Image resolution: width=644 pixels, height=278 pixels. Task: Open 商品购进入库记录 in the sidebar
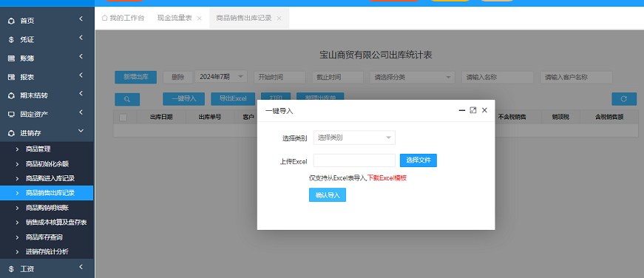(x=47, y=179)
